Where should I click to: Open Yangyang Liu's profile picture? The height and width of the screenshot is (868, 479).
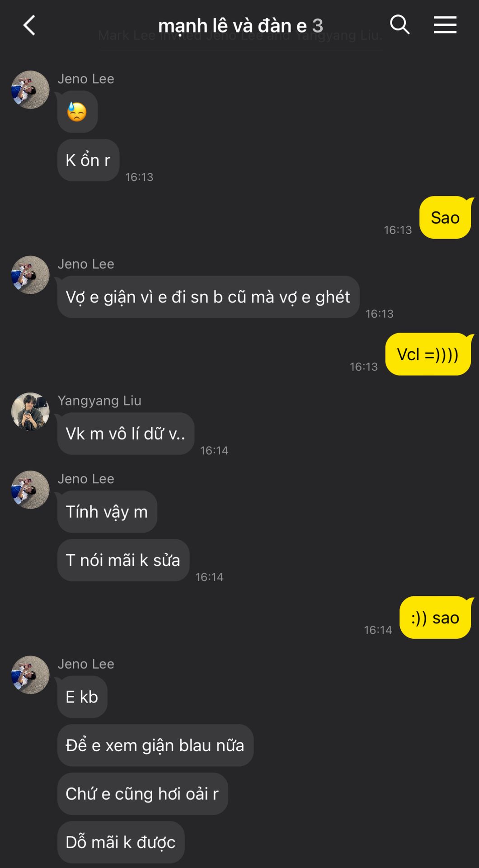tap(30, 411)
